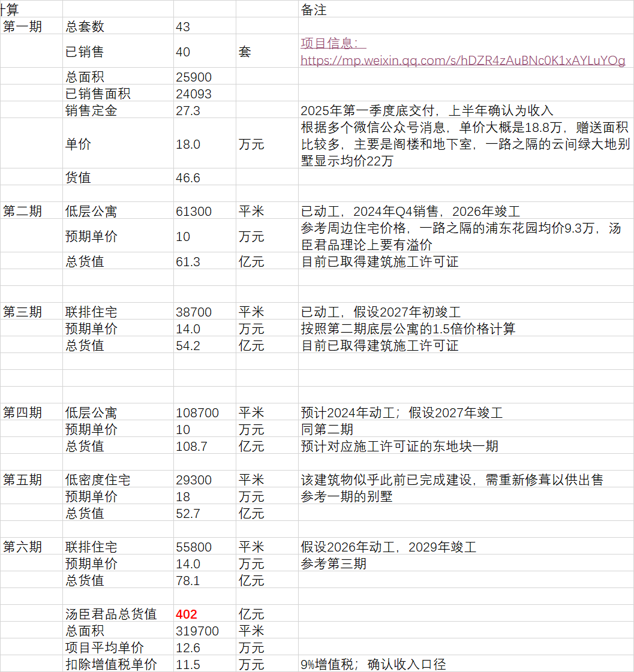
Task: Select the cell with value 54.2
Action: [205, 345]
